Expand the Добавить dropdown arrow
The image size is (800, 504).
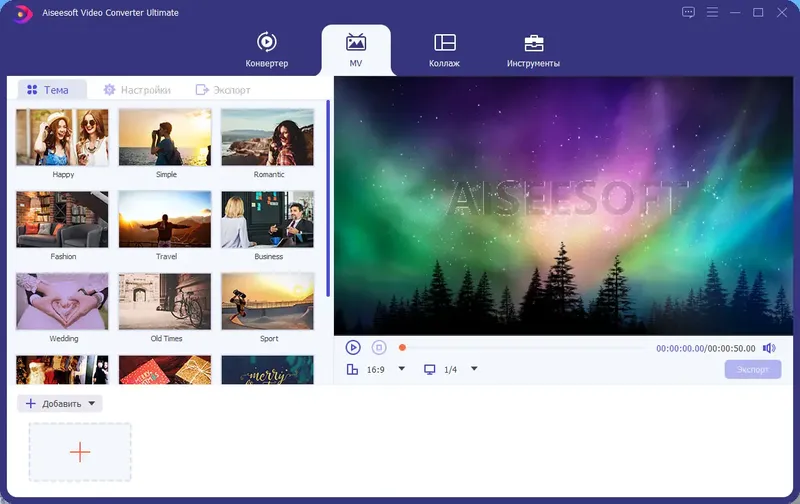(x=92, y=404)
